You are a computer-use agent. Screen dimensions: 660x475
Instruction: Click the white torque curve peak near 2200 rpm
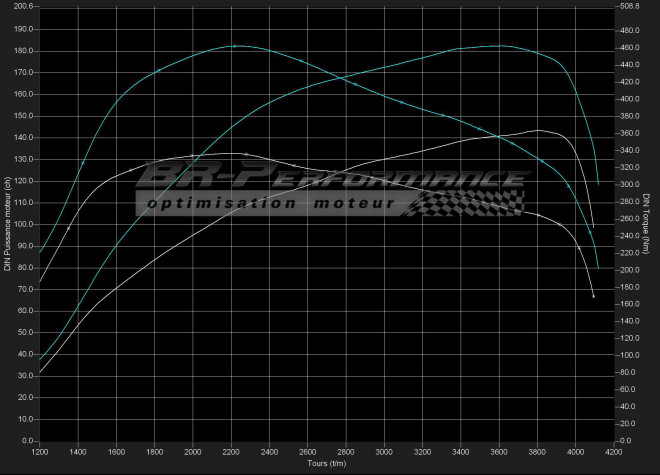[x=232, y=153]
